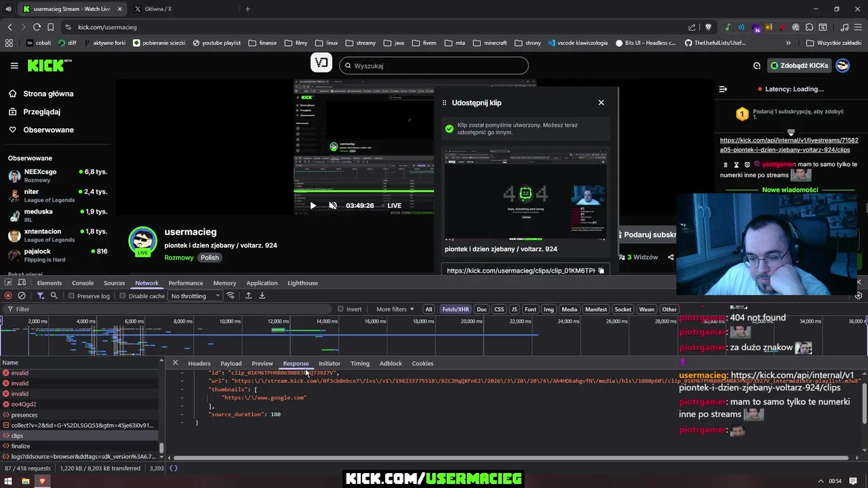This screenshot has width=868, height=488.
Task: Open the browser main menu icon
Action: coord(859,27)
